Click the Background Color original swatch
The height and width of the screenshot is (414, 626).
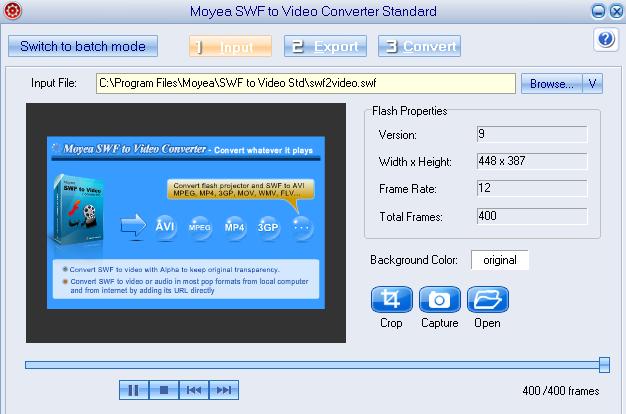tap(500, 260)
